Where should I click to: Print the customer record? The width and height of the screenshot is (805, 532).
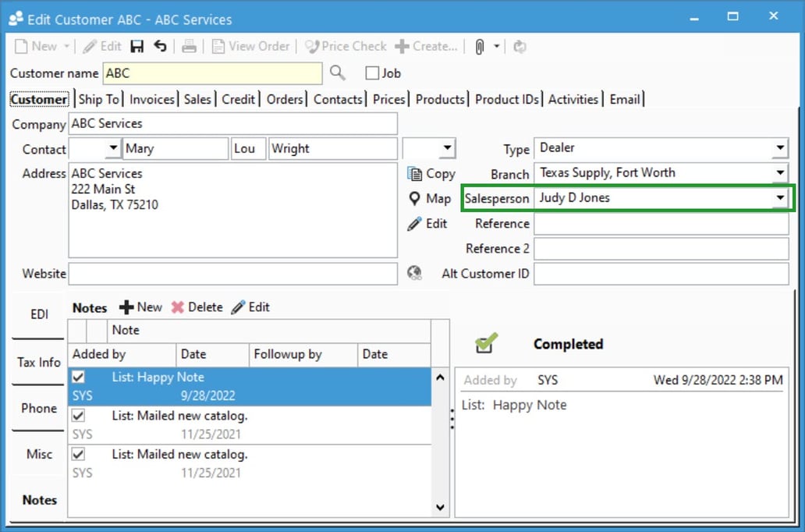pos(190,46)
